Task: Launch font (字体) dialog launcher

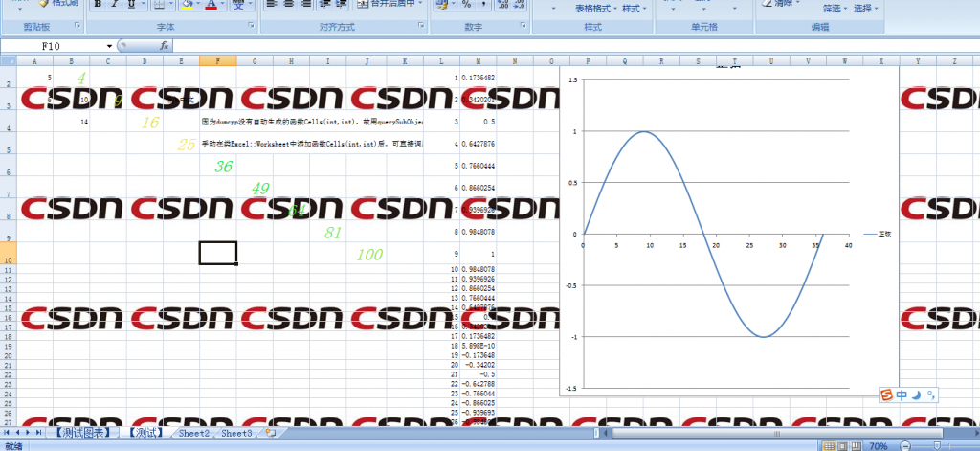Action: 252,26
